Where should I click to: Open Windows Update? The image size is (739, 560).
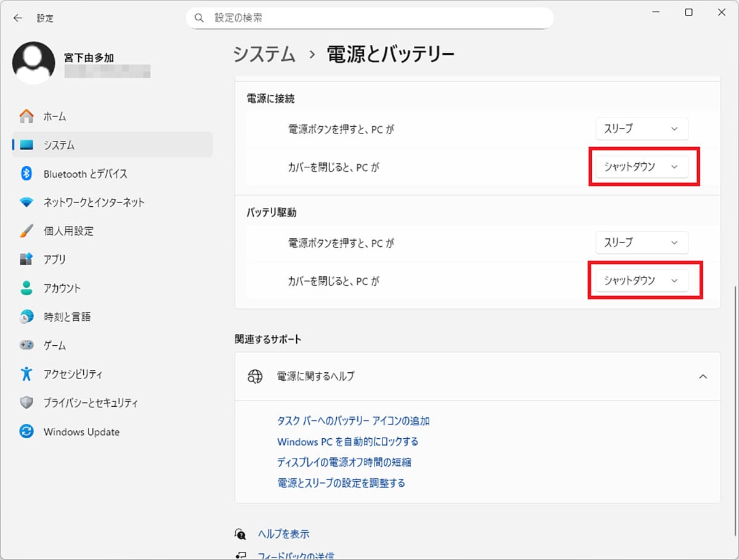80,431
